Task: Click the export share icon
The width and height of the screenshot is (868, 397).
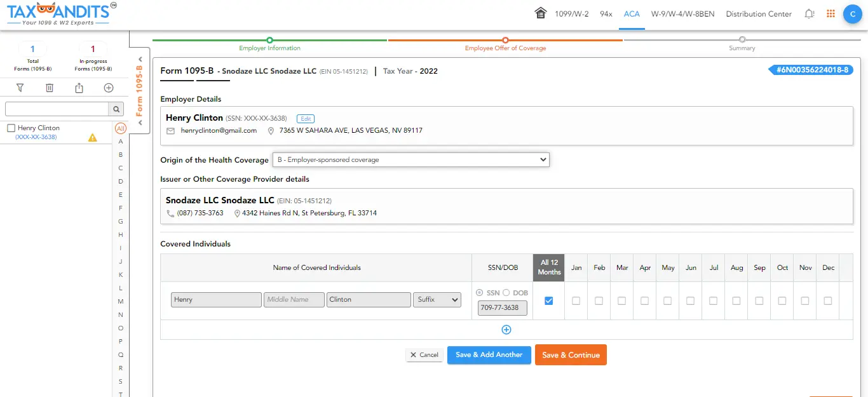Action: tap(79, 88)
